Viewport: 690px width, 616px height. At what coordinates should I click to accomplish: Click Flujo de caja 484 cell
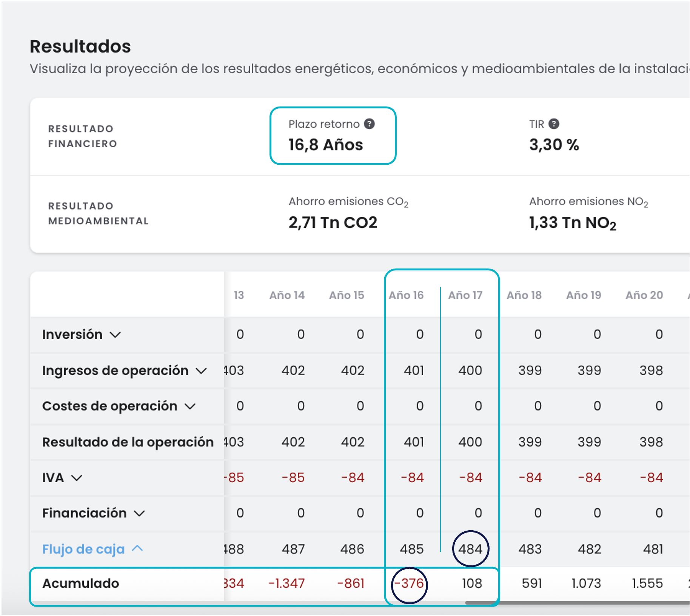pyautogui.click(x=470, y=549)
